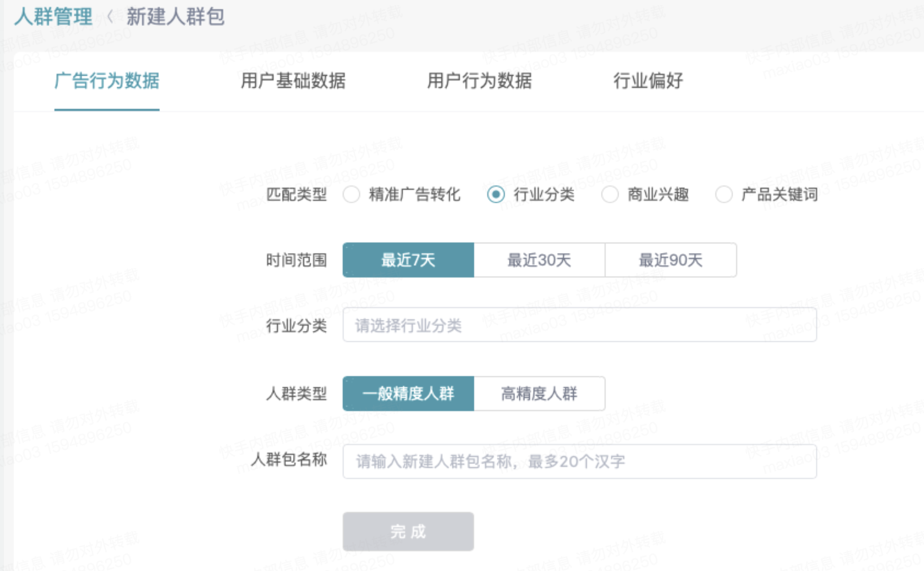The width and height of the screenshot is (924, 571).
Task: Open the 用户行为数据 tab
Action: point(479,80)
